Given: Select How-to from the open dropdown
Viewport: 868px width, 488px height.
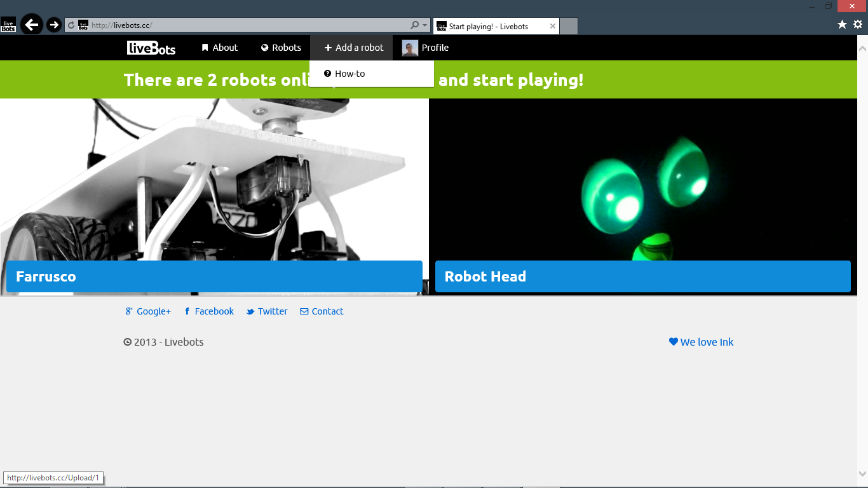Looking at the screenshot, I should pos(350,73).
